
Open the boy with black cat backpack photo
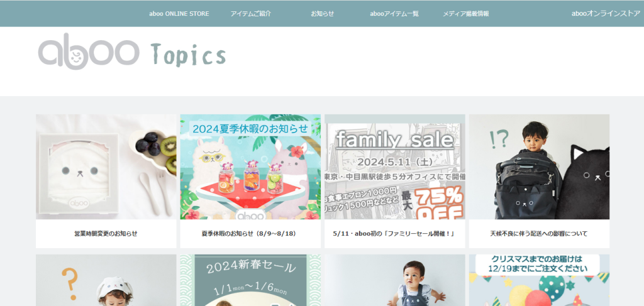pyautogui.click(x=539, y=167)
